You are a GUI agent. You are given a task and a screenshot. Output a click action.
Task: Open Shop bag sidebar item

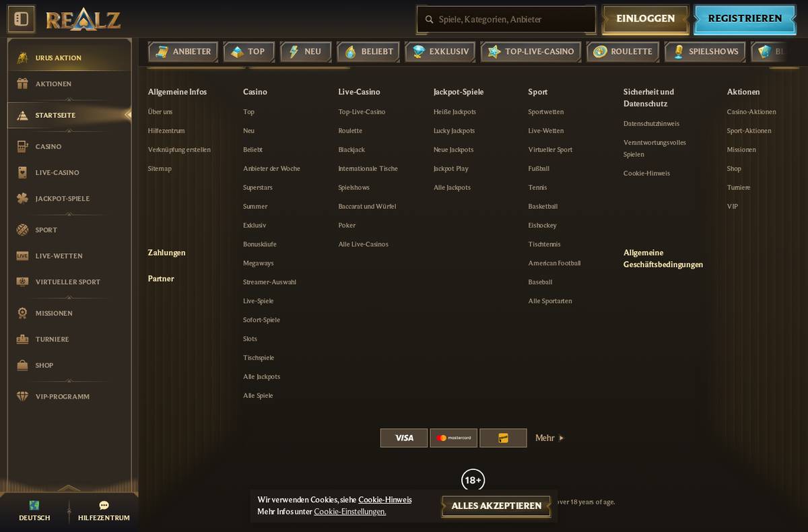pyautogui.click(x=22, y=365)
